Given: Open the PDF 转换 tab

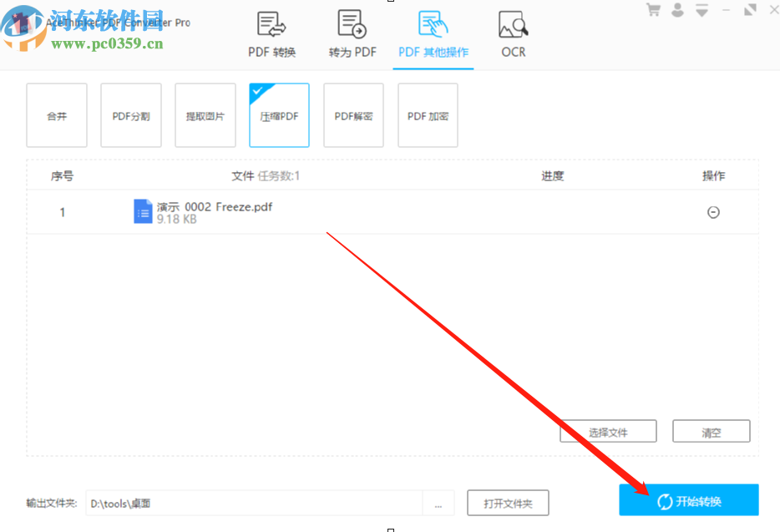Looking at the screenshot, I should [271, 35].
